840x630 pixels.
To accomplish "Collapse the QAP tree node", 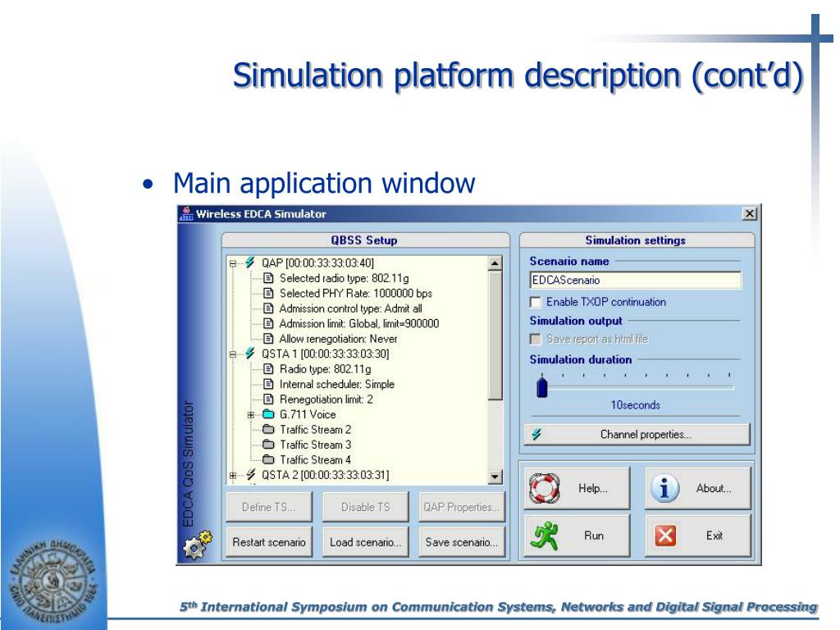I will coord(233,263).
